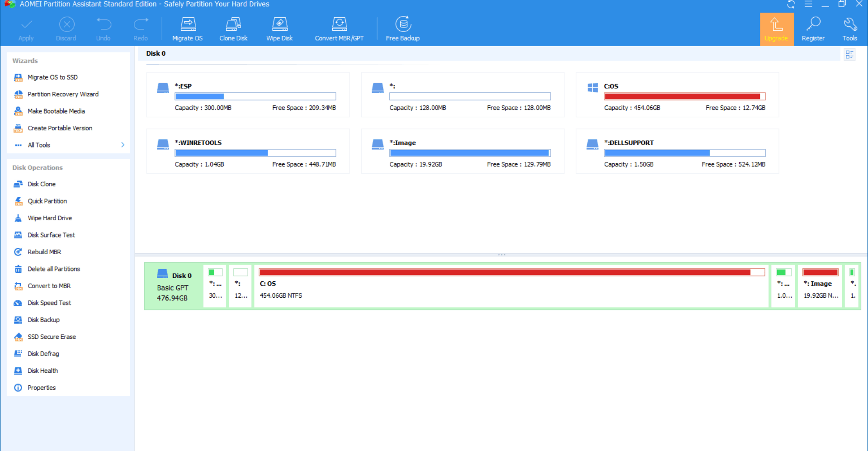868x451 pixels.
Task: Select the C:OS partition card
Action: pos(677,95)
